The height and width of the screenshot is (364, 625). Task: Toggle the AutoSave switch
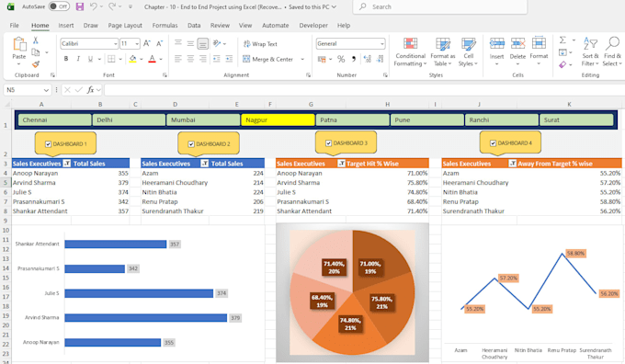click(x=59, y=6)
